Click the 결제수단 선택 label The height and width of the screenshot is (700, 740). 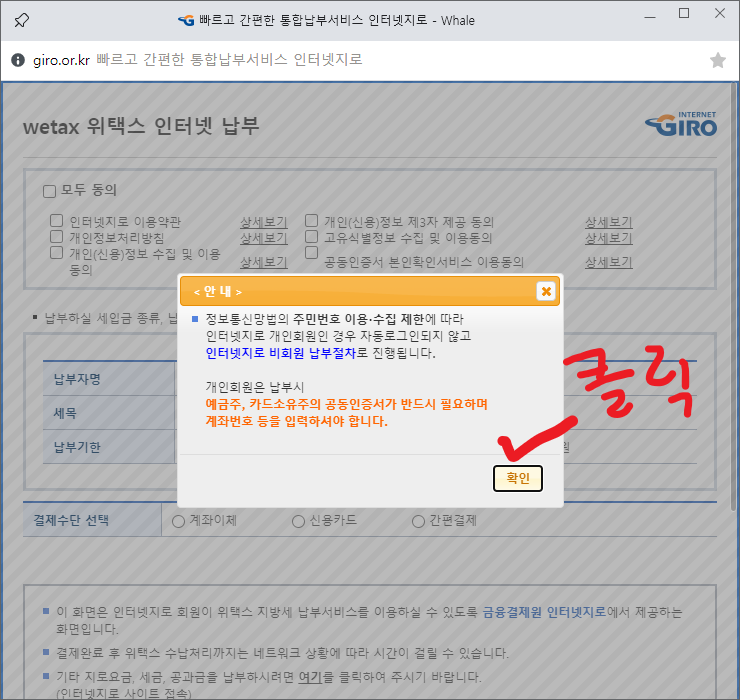71,520
